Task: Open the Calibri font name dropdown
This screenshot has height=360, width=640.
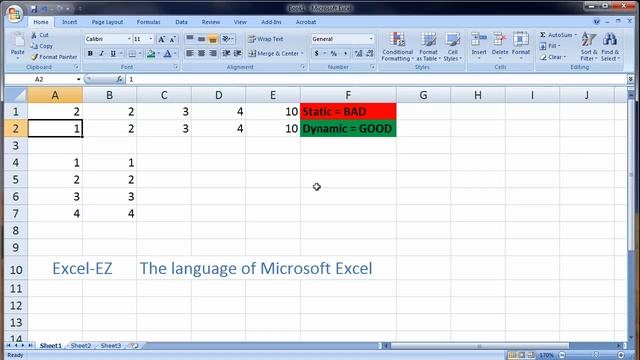Action: [129, 39]
